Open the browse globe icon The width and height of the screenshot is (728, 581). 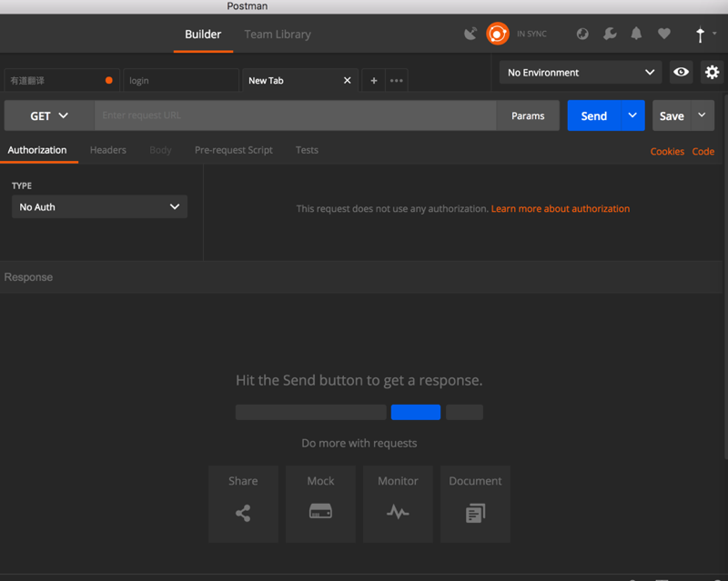[582, 34]
